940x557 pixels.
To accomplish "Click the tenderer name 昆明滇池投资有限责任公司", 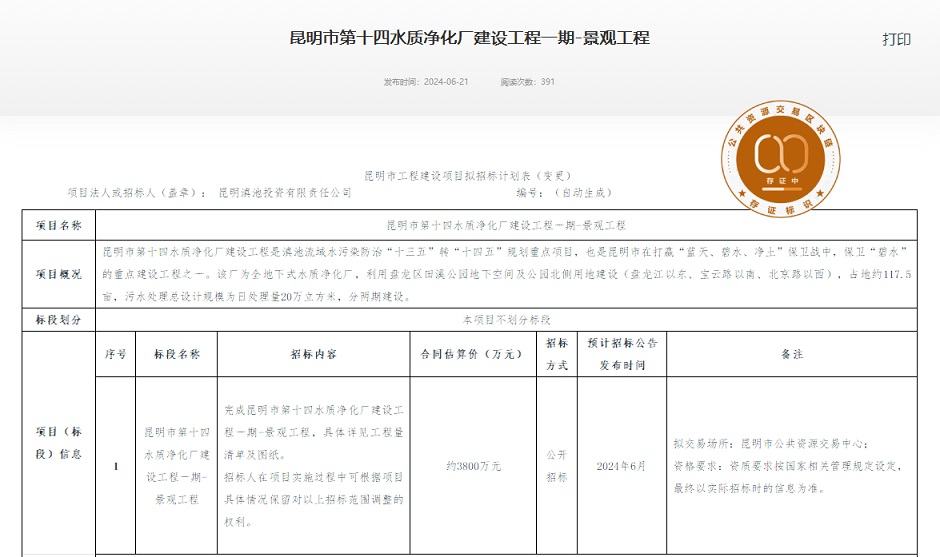I will point(285,192).
